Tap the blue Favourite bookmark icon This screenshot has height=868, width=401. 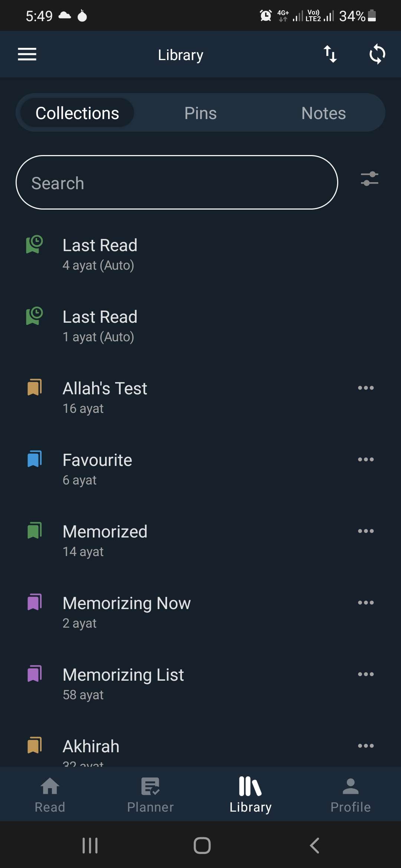pos(35,459)
